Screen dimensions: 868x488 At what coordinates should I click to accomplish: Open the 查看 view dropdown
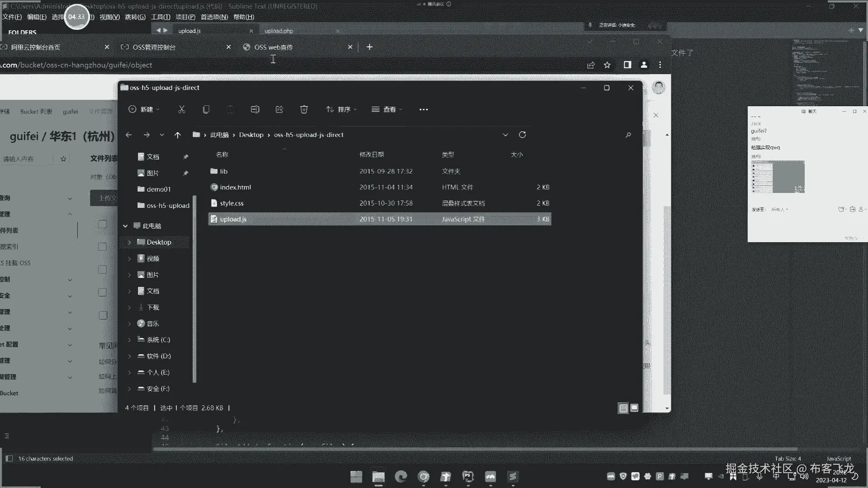click(387, 109)
